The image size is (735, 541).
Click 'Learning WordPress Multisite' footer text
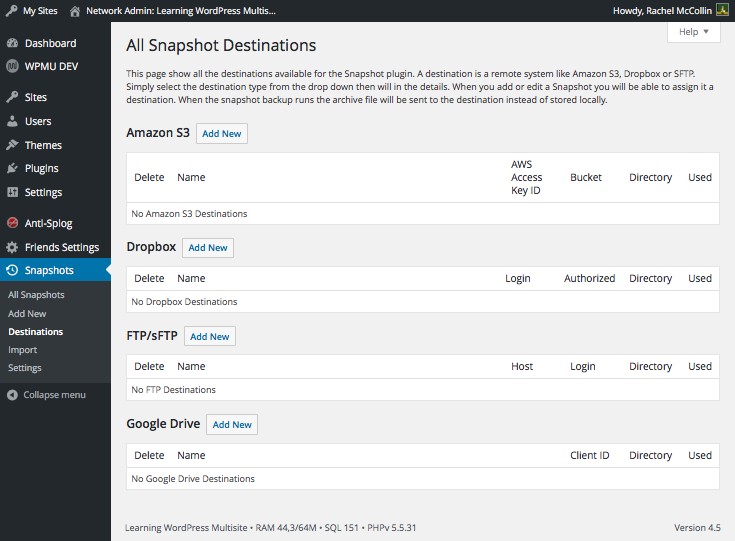tap(186, 527)
